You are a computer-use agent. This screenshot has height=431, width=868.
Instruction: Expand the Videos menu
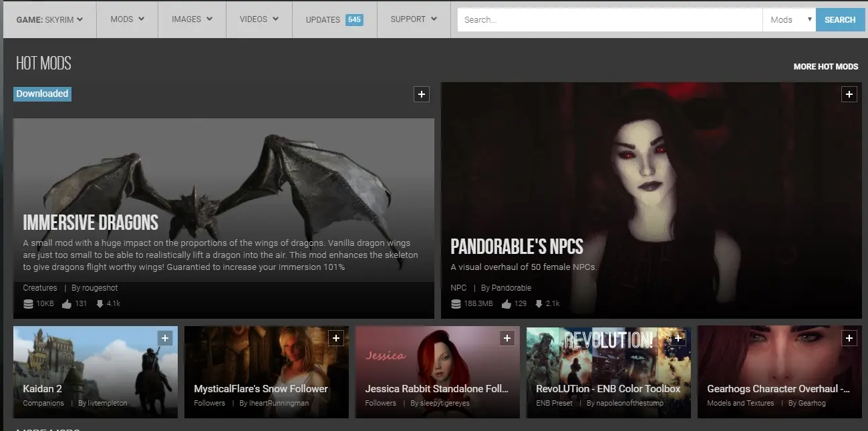click(259, 19)
